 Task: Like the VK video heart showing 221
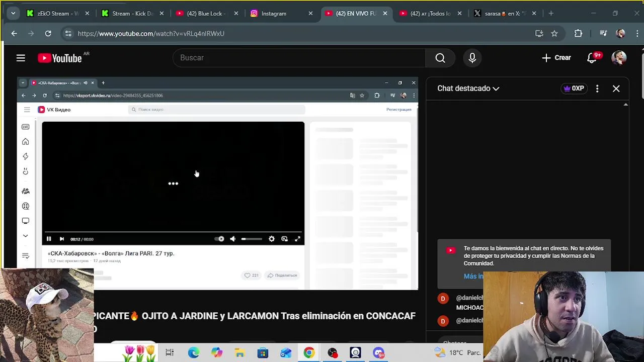(x=251, y=276)
